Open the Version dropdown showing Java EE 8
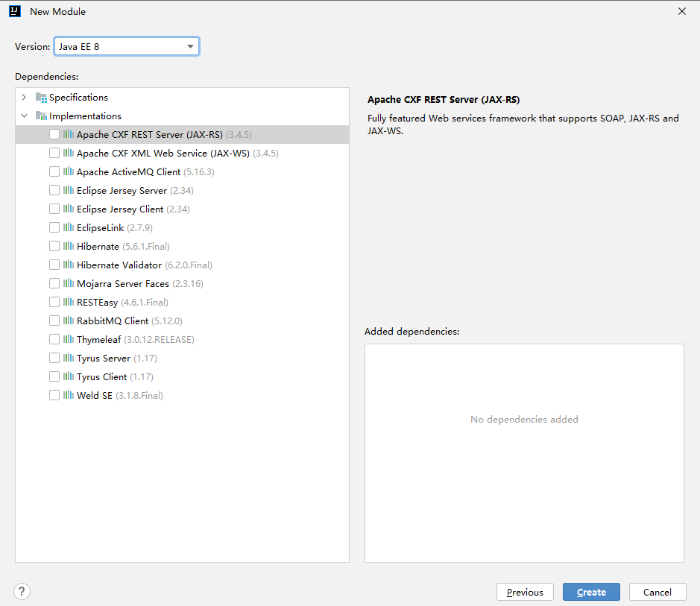Screen dimensions: 700x606 [127, 46]
